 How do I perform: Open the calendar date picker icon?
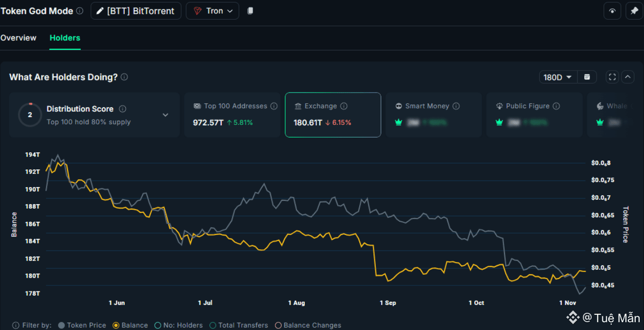(x=587, y=77)
